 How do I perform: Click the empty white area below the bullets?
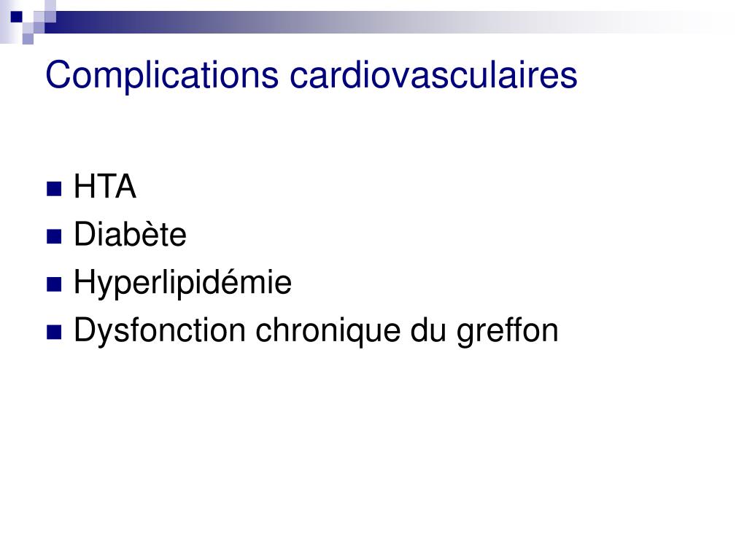coord(373,452)
